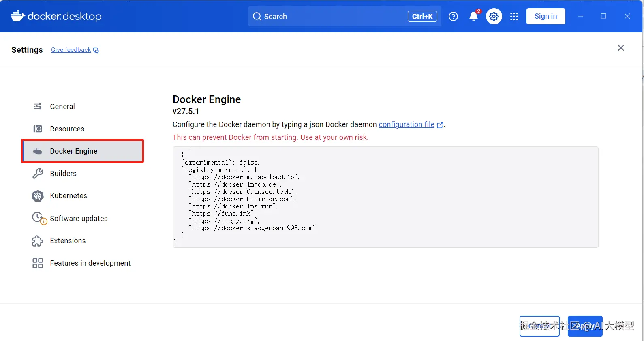Click the Resources disk icon
644x341 pixels.
(x=38, y=129)
